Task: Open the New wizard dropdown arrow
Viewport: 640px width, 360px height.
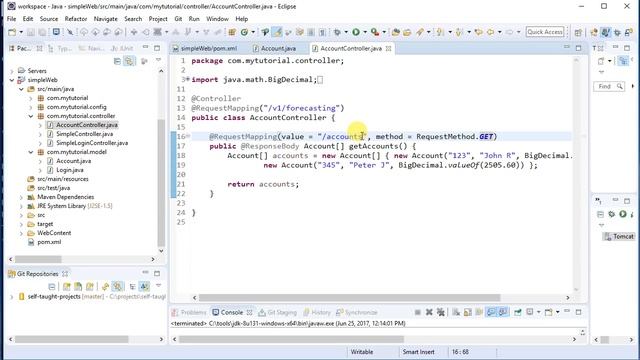Action: [21, 32]
